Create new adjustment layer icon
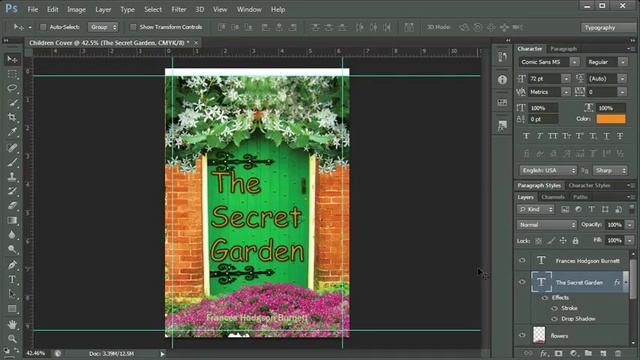 [x=573, y=353]
